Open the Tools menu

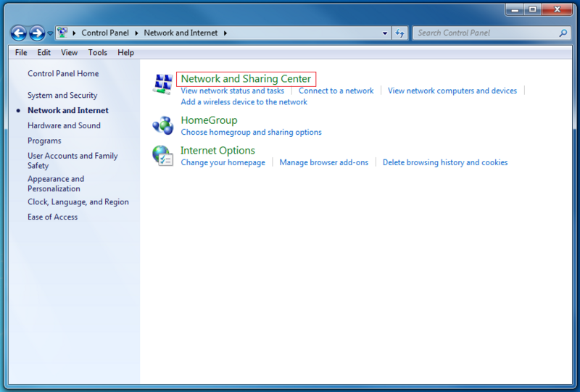pyautogui.click(x=98, y=52)
